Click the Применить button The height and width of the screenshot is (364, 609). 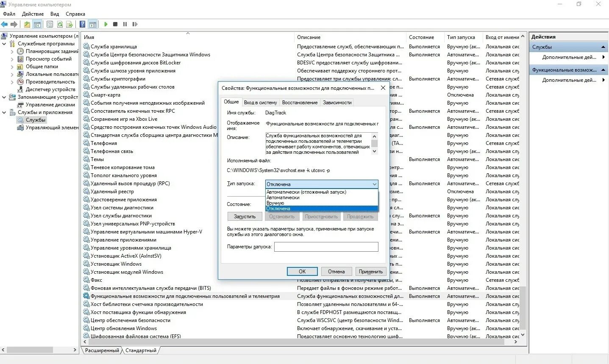click(x=371, y=272)
